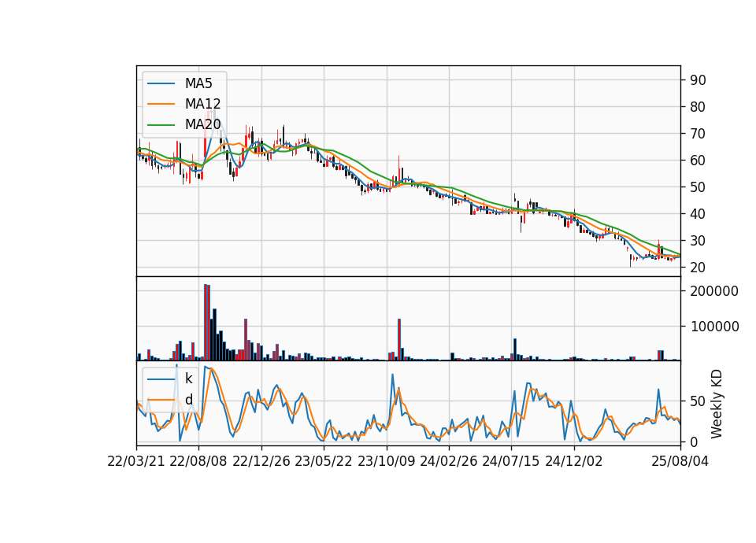Click the 60 price axis label

coord(698,161)
